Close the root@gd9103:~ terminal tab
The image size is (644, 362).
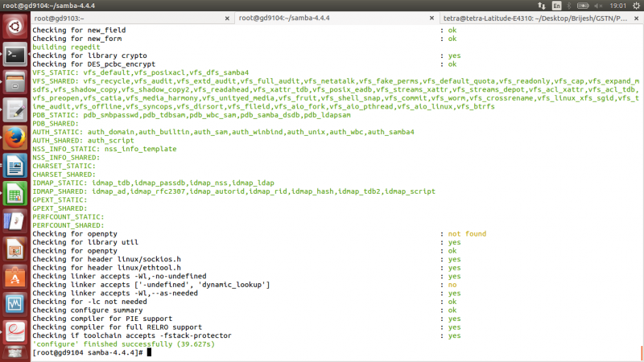point(227,19)
